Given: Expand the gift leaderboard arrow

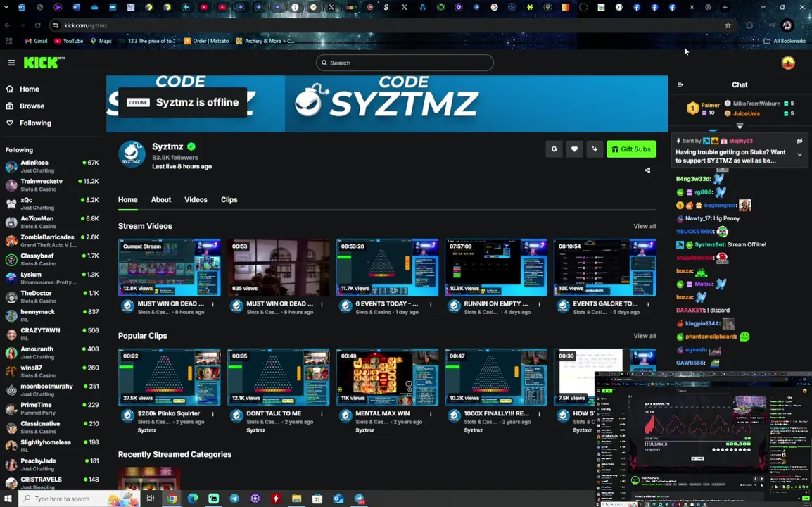Looking at the screenshot, I should [740, 125].
